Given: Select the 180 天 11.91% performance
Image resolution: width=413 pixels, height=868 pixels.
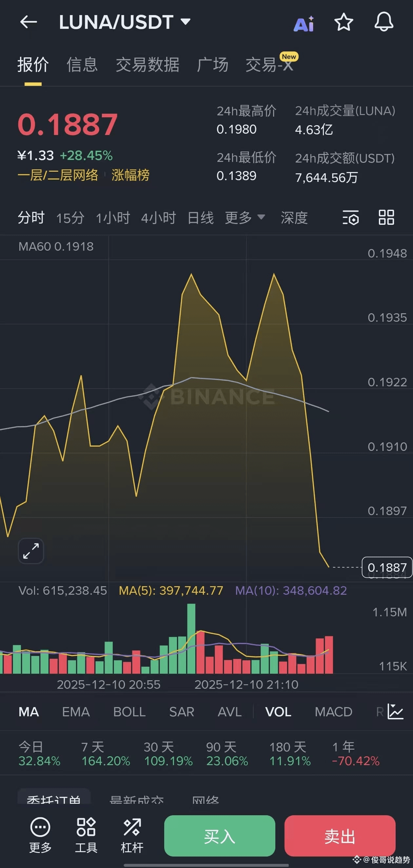Looking at the screenshot, I should tap(290, 753).
